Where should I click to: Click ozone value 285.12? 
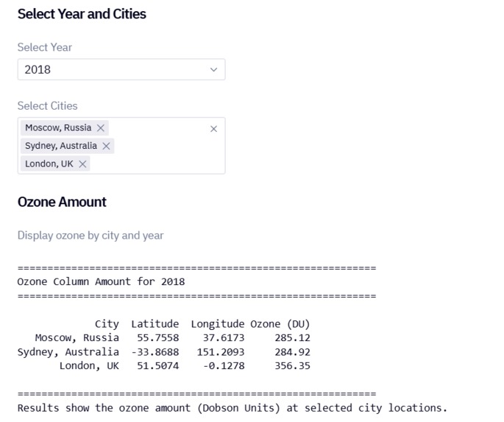pos(292,338)
